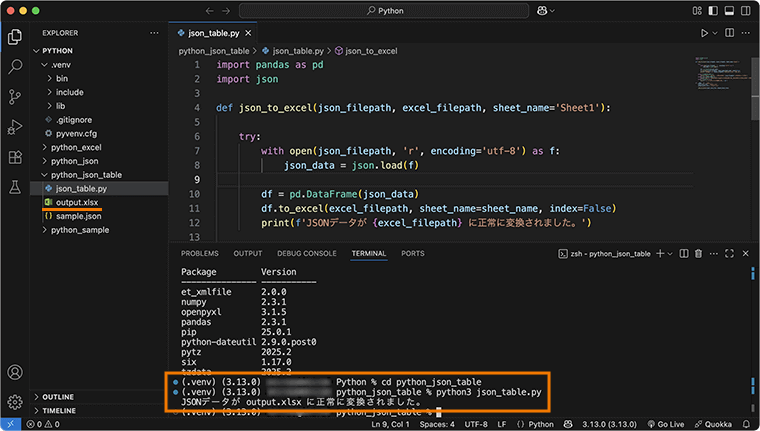Open the Extensions view
760x431 pixels.
tap(15, 157)
